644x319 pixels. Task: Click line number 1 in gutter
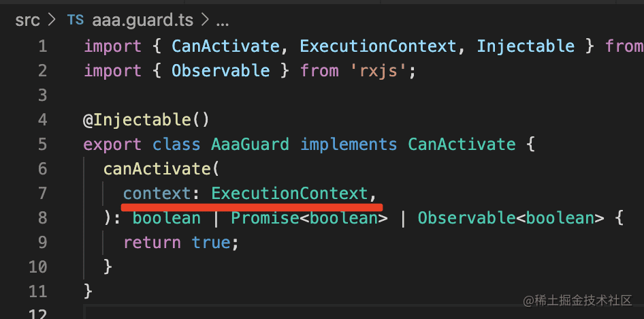tap(42, 46)
